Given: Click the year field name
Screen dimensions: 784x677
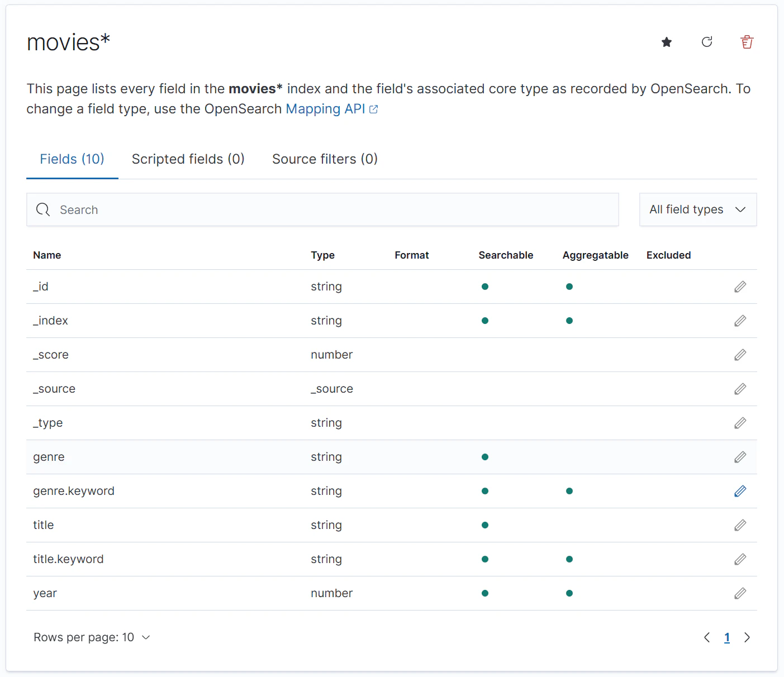Looking at the screenshot, I should pyautogui.click(x=45, y=593).
